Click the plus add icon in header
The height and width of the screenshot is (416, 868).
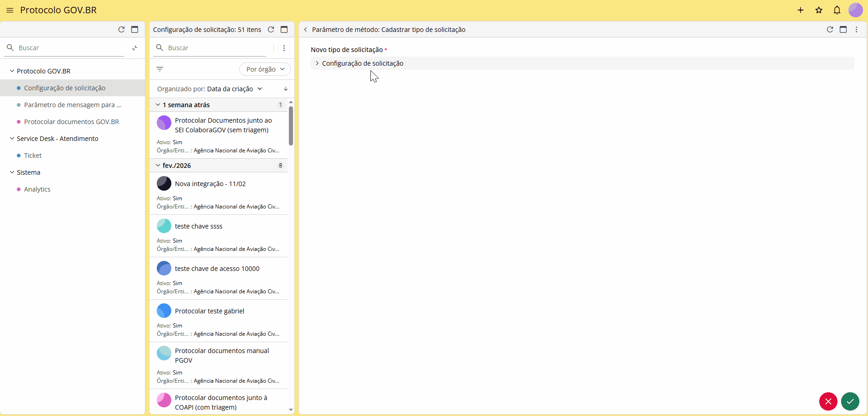pyautogui.click(x=801, y=10)
